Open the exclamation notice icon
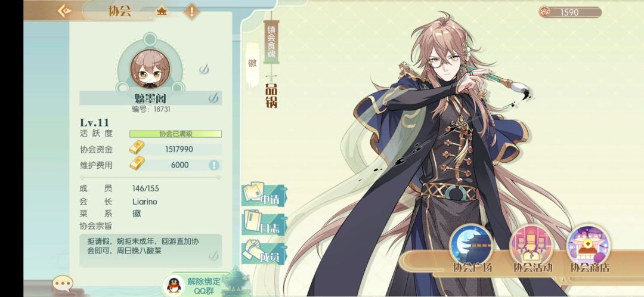 [x=191, y=11]
